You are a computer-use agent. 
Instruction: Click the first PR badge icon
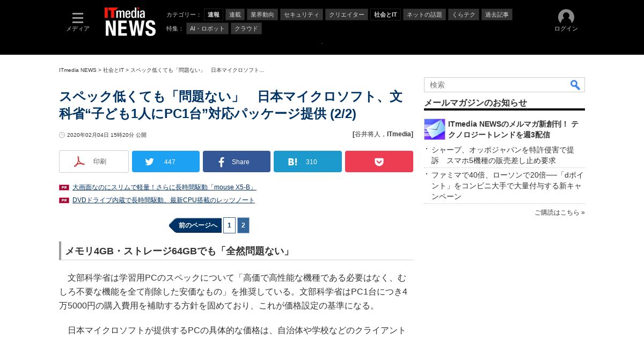pyautogui.click(x=64, y=187)
